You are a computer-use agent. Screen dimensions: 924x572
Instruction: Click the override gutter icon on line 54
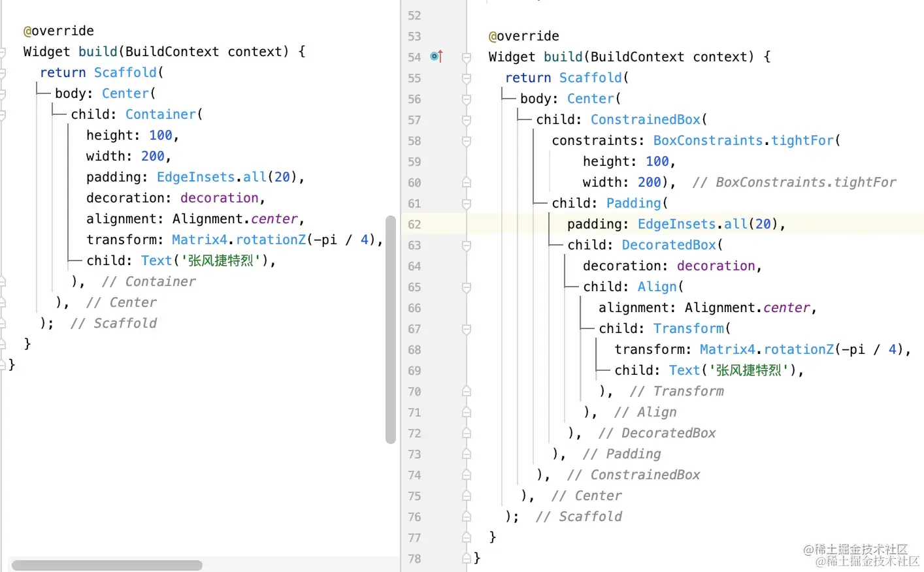tap(437, 57)
